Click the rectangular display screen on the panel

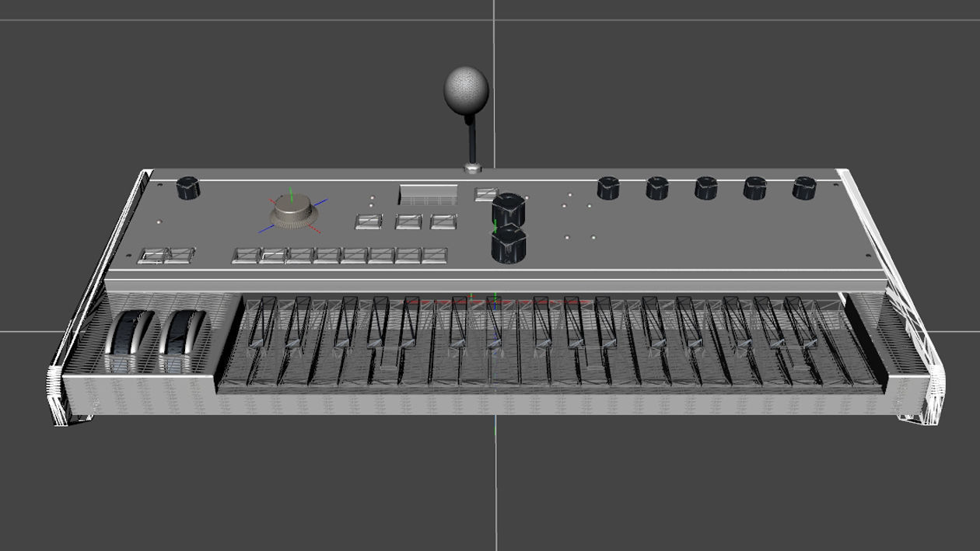[429, 195]
